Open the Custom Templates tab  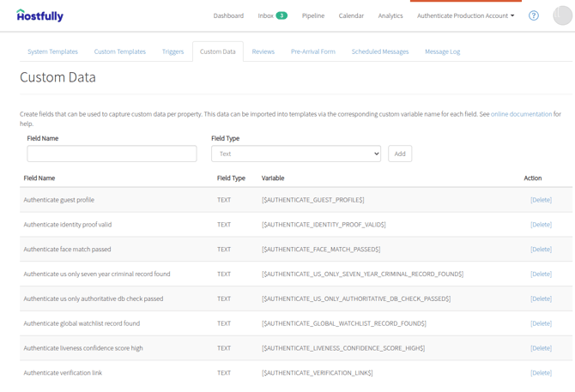(x=120, y=51)
